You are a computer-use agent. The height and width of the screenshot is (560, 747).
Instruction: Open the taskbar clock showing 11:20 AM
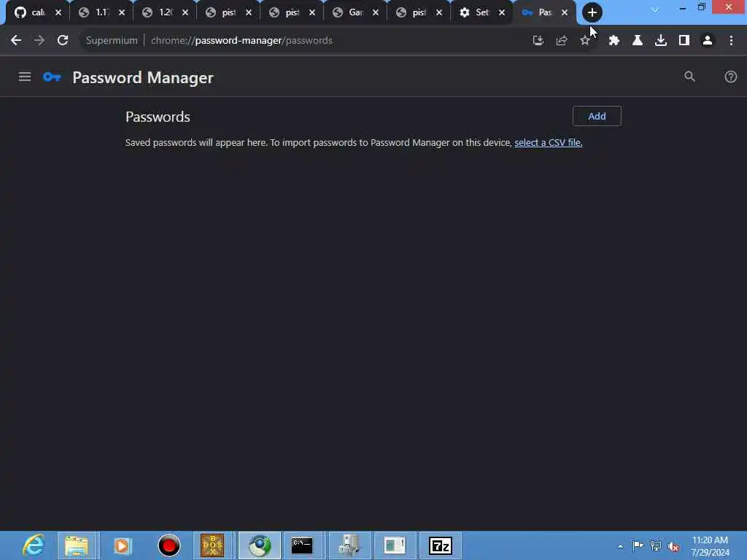(x=710, y=546)
